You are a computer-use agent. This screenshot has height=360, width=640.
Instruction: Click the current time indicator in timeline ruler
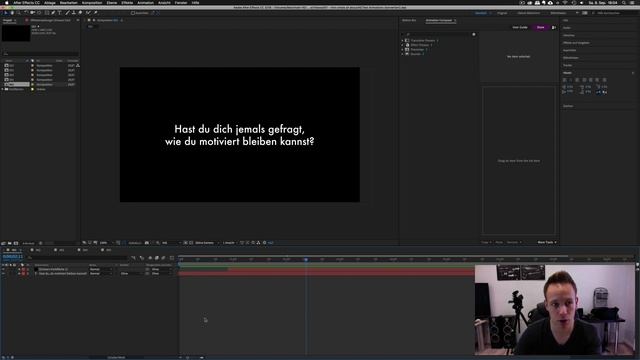click(306, 259)
